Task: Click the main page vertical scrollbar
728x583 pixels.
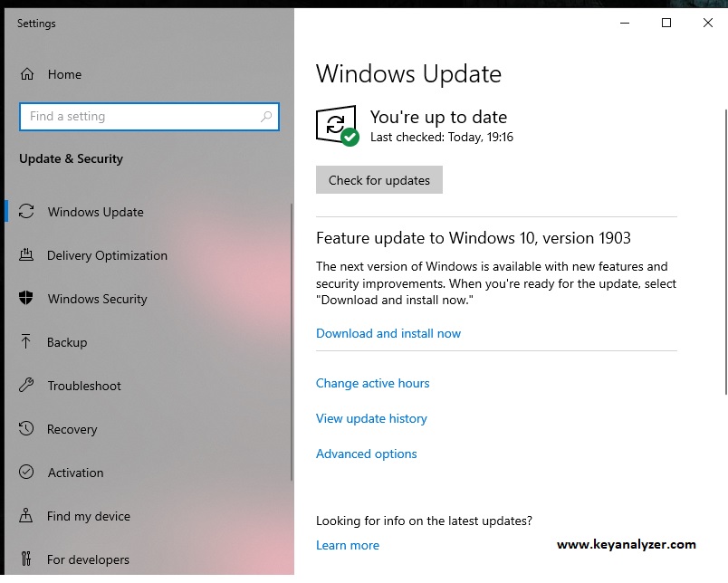Action: click(725, 252)
